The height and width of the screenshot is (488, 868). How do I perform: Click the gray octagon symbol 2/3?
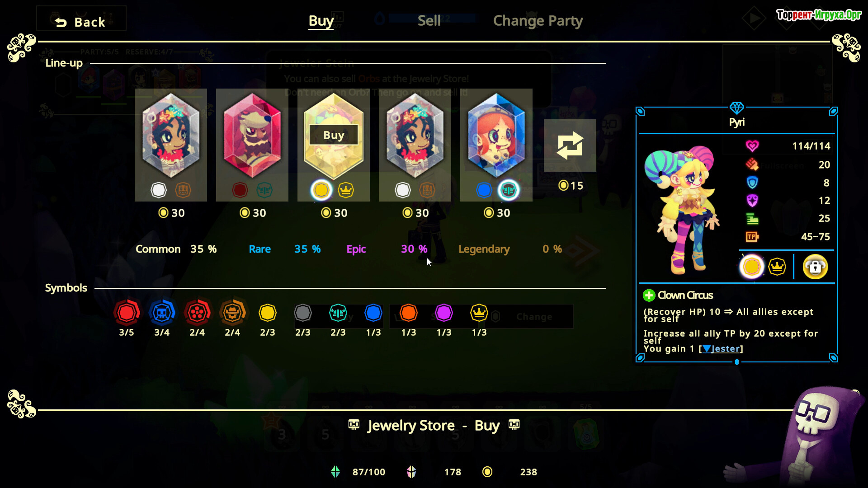tap(303, 313)
